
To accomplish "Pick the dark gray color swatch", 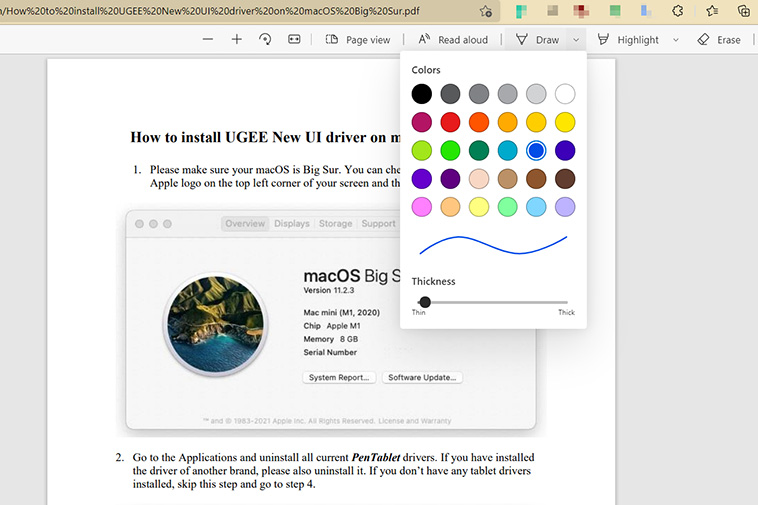I will point(450,94).
